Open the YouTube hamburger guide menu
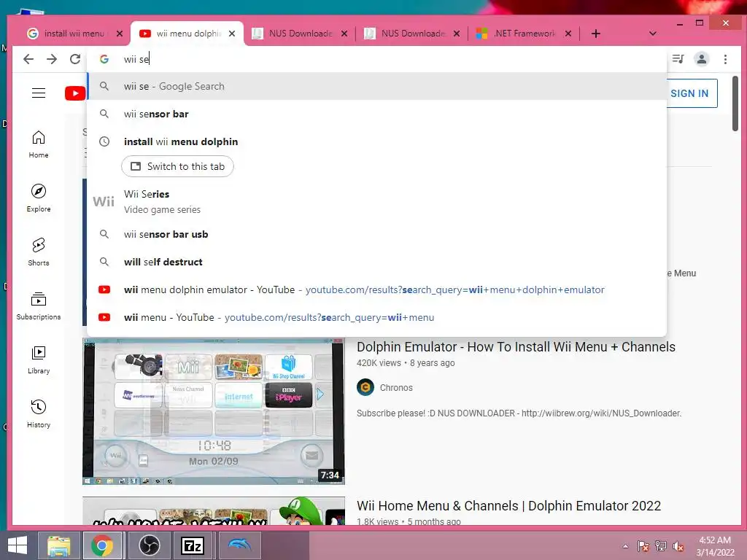 click(x=39, y=93)
